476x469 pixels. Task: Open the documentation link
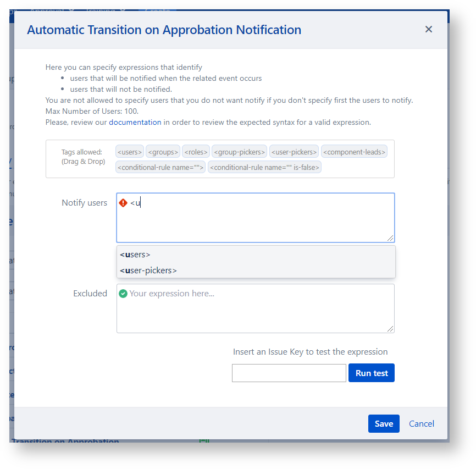coord(135,122)
